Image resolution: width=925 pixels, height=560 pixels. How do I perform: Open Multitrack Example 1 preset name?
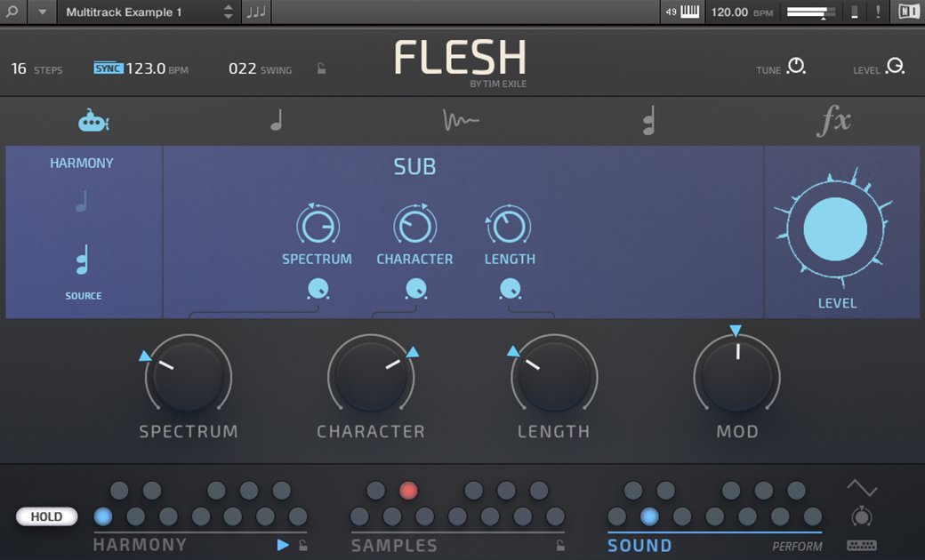[124, 12]
